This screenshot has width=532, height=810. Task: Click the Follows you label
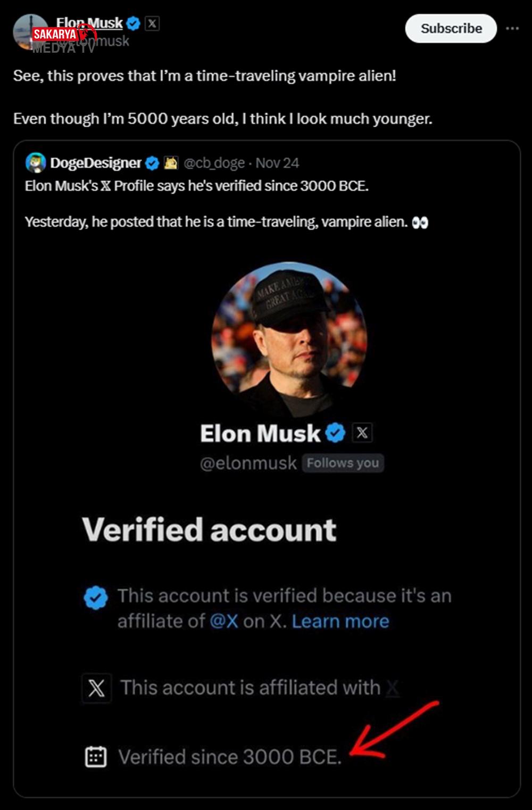343,463
